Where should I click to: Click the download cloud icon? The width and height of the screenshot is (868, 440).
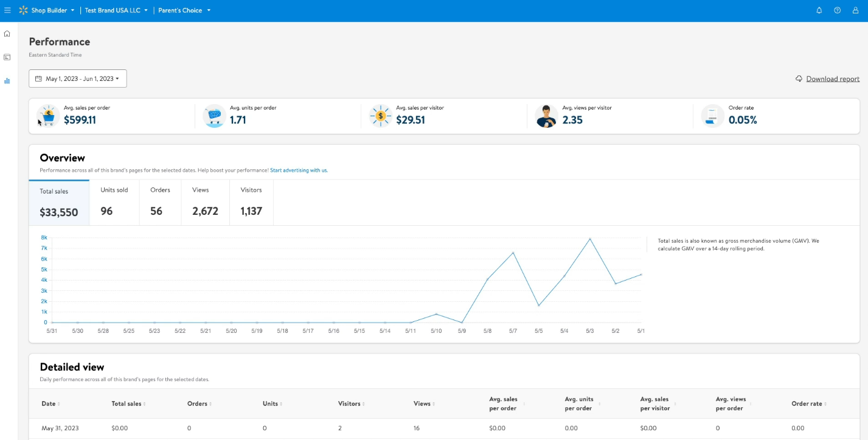click(x=799, y=79)
